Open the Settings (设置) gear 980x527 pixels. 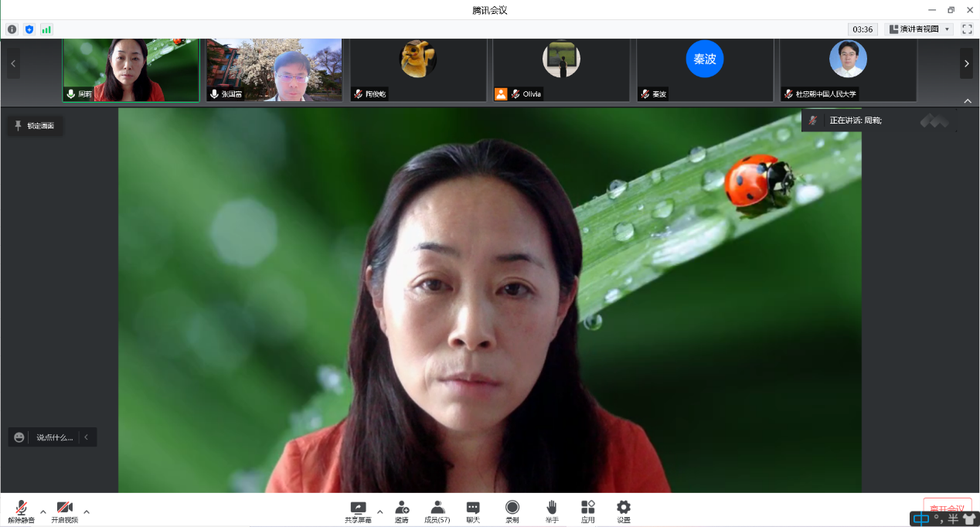624,511
